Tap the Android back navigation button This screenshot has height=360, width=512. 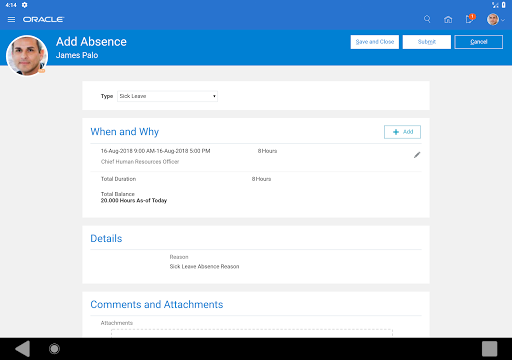coord(23,349)
